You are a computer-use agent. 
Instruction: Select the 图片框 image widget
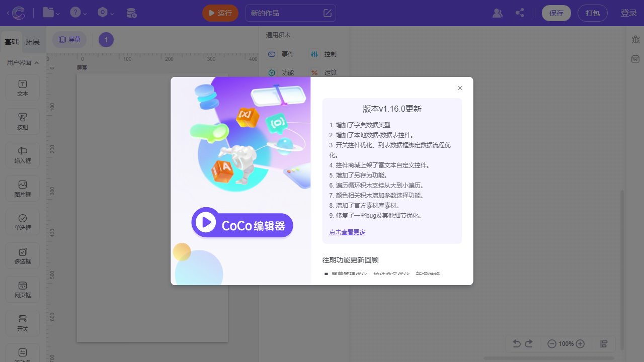[23, 189]
